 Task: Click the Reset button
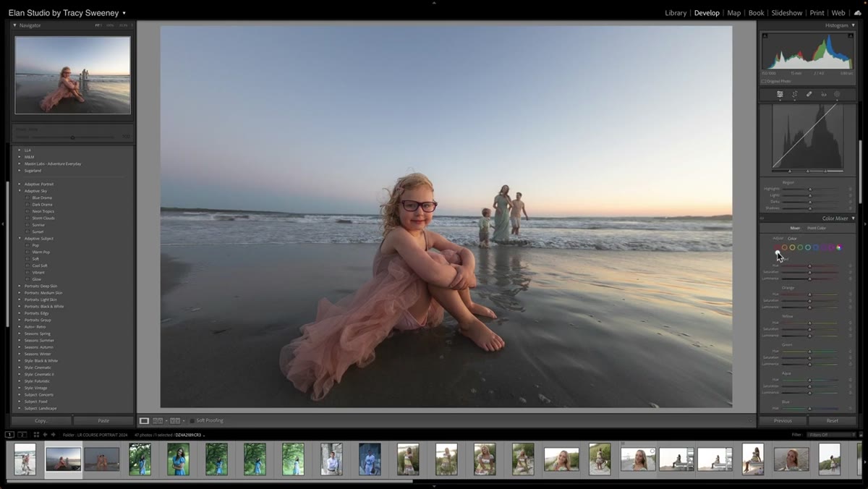pyautogui.click(x=833, y=420)
